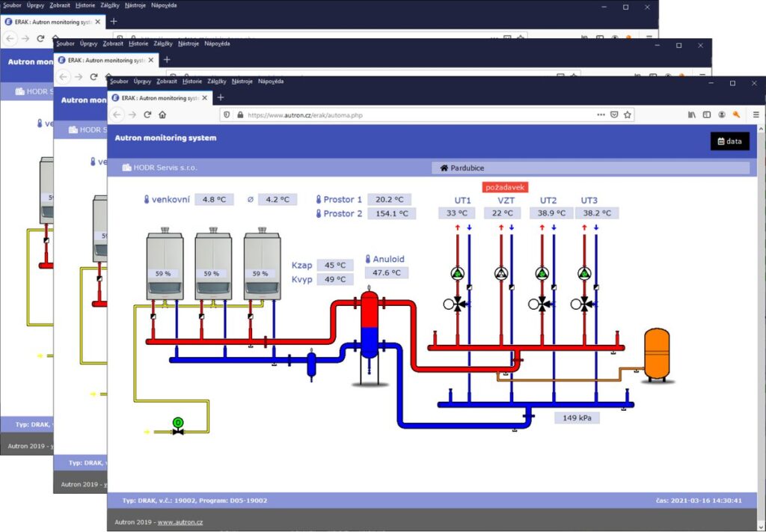Open the Firefox hamburger menu
This screenshot has height=532, width=766.
point(757,115)
